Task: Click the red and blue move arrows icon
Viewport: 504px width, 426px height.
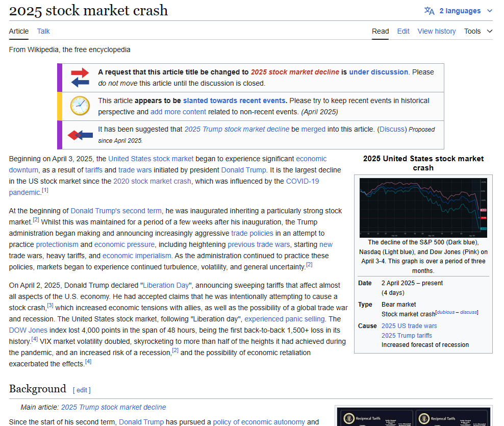Action: (x=80, y=78)
